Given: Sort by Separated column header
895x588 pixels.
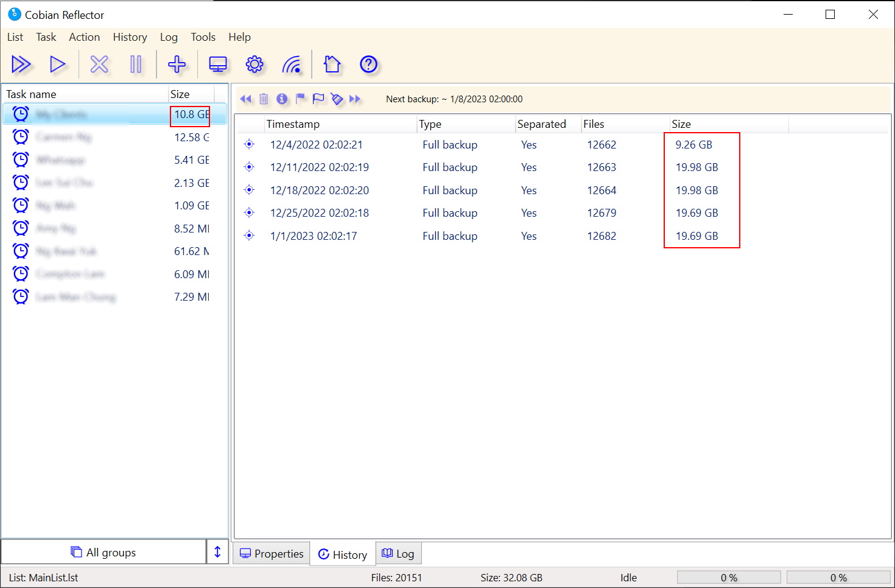Looking at the screenshot, I should pos(549,124).
